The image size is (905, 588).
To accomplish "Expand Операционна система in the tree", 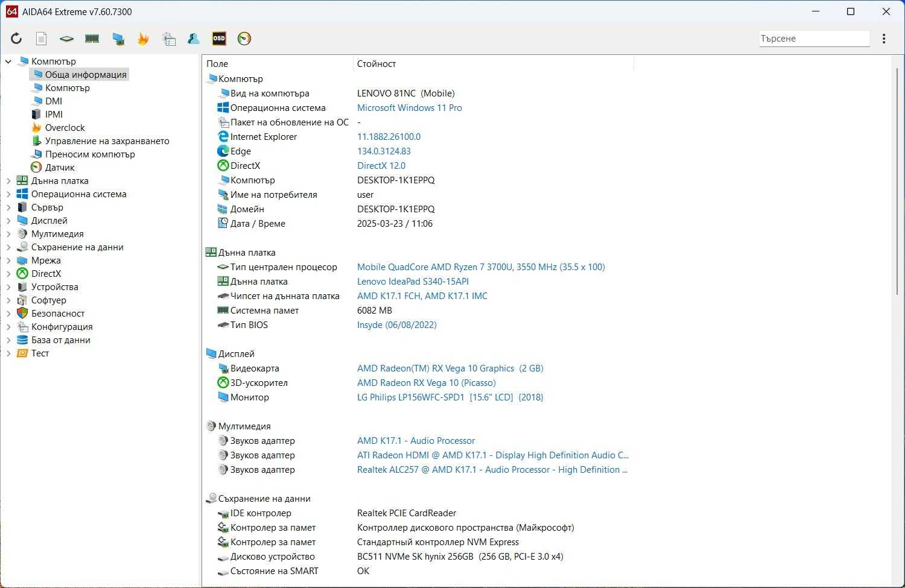I will point(8,194).
